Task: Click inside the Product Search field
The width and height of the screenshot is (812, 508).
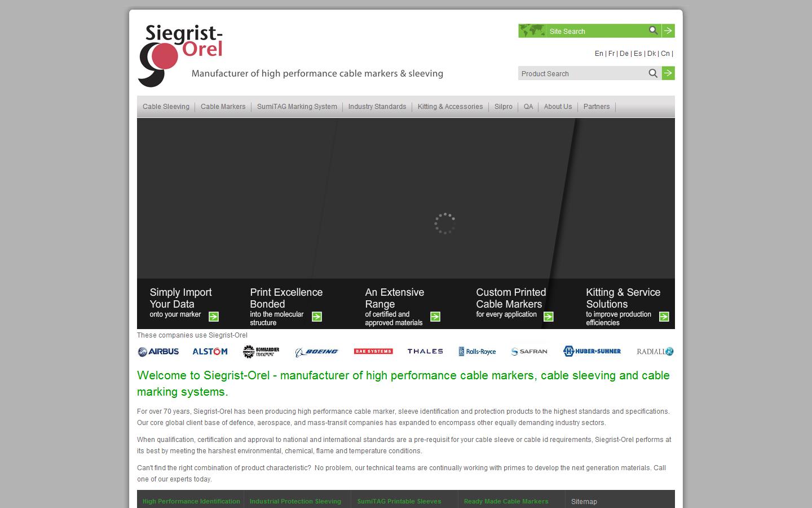Action: coord(581,73)
